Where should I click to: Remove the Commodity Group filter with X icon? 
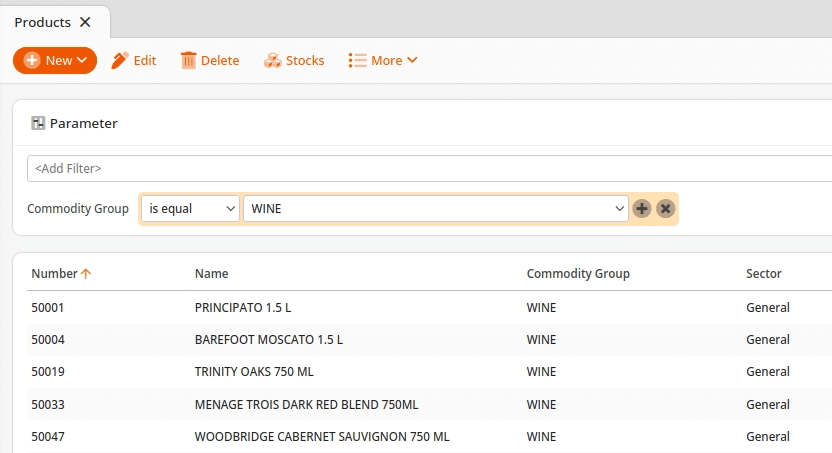pyautogui.click(x=666, y=208)
